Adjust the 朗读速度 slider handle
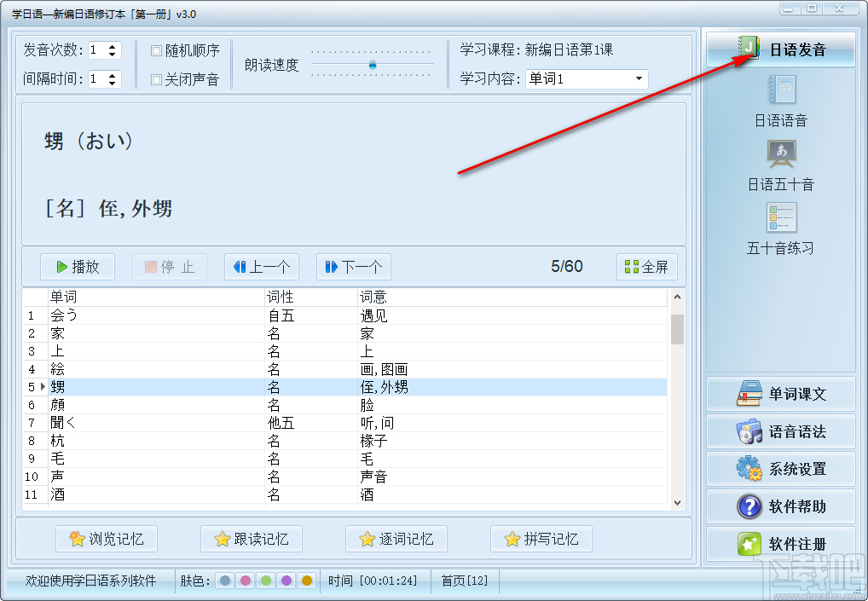Screen dimensions: 868x601 [x=373, y=65]
